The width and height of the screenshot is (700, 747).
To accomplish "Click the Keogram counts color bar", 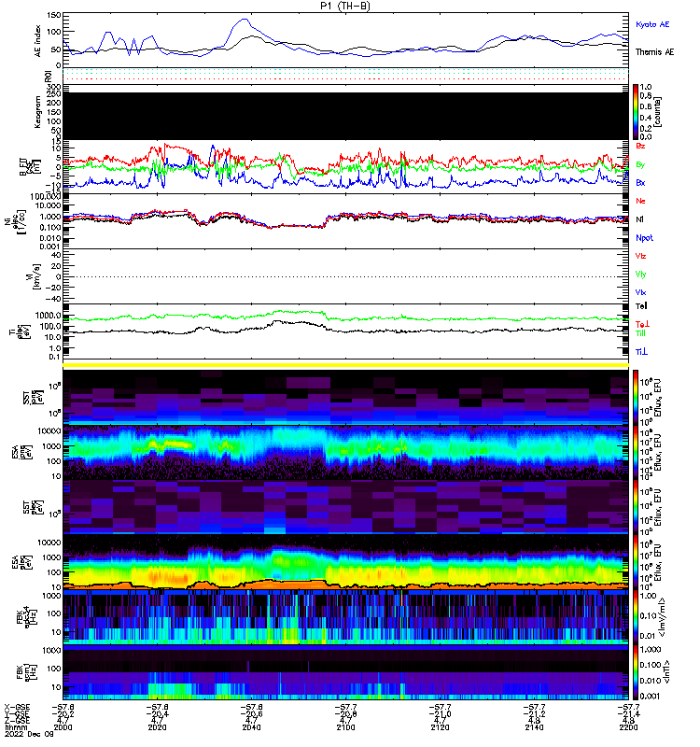I will [636, 112].
